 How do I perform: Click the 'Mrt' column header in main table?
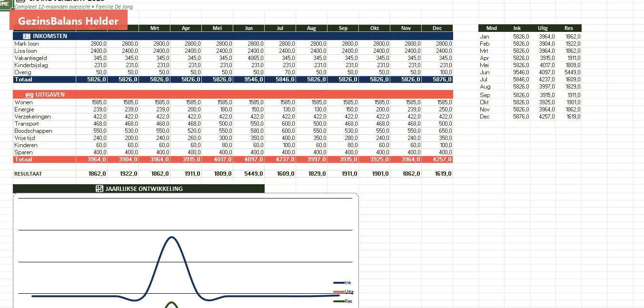[x=155, y=28]
